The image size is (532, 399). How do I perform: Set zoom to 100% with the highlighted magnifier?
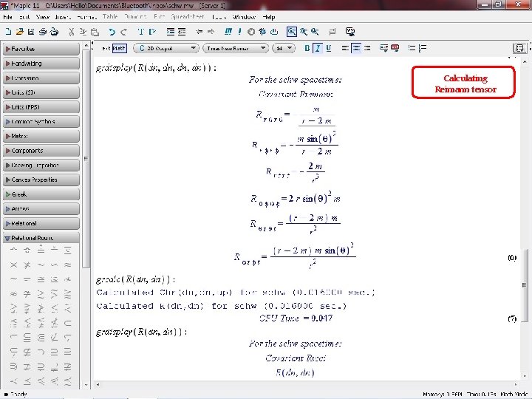point(291,32)
